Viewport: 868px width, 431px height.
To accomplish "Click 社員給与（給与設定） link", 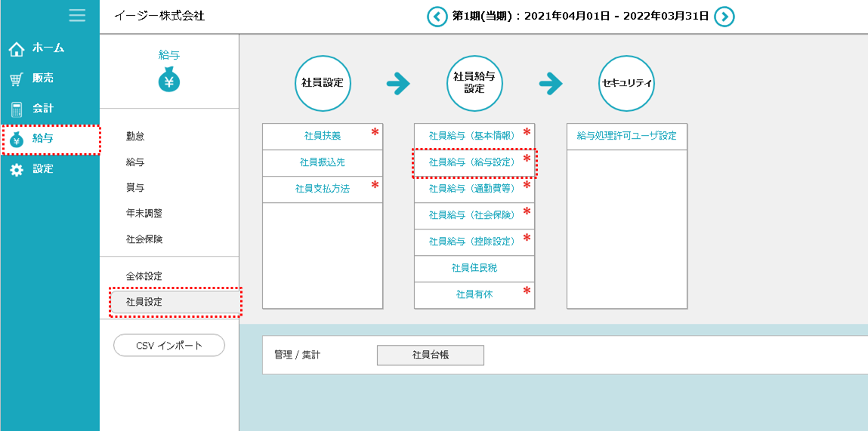I will pyautogui.click(x=471, y=162).
